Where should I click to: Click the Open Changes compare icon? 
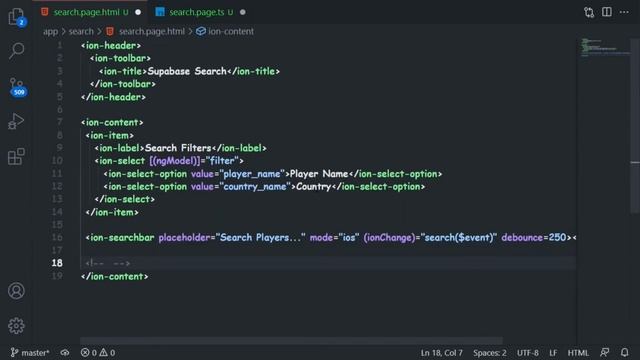pyautogui.click(x=589, y=12)
